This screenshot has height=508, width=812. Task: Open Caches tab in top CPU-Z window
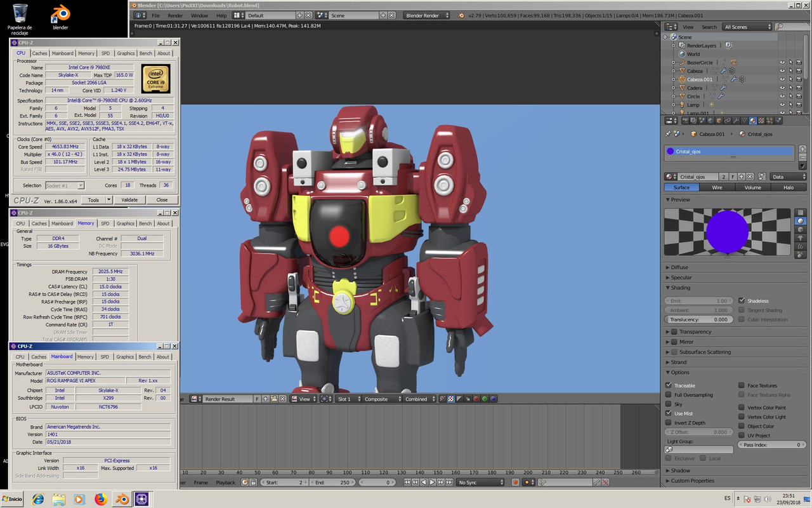[39, 53]
